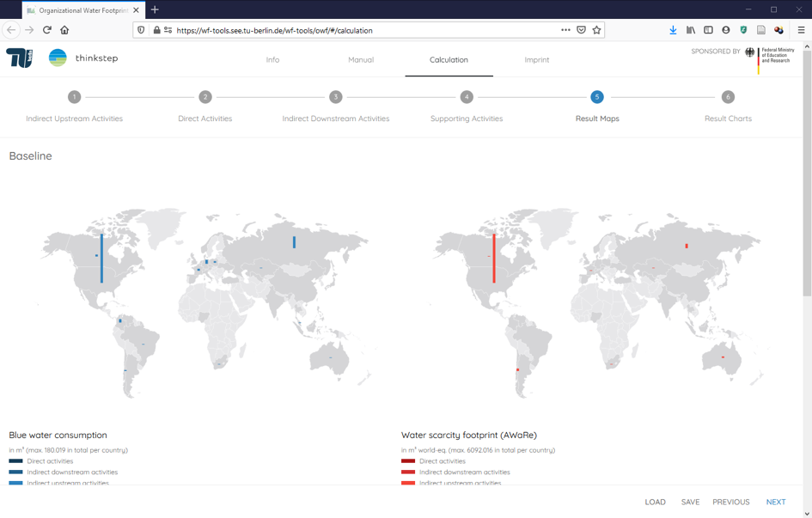Click the browser forward arrow

(x=29, y=30)
